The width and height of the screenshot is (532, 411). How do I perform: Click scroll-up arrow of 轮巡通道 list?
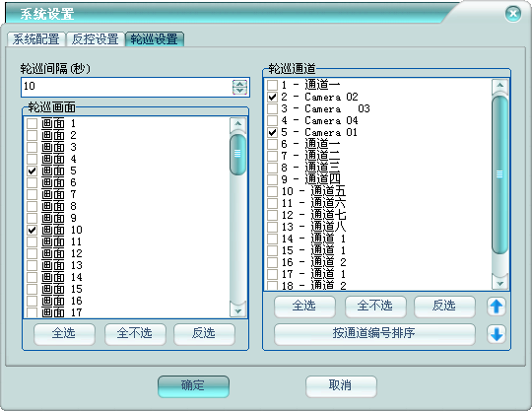point(499,86)
